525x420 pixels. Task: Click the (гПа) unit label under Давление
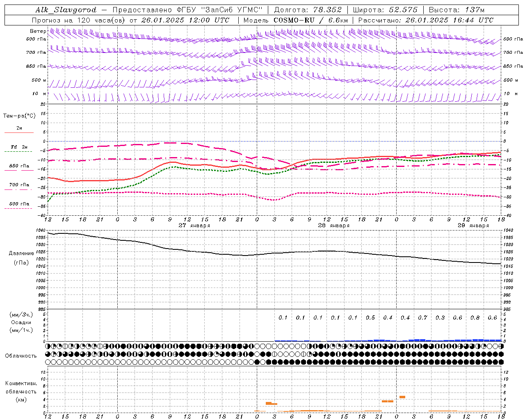(21, 263)
